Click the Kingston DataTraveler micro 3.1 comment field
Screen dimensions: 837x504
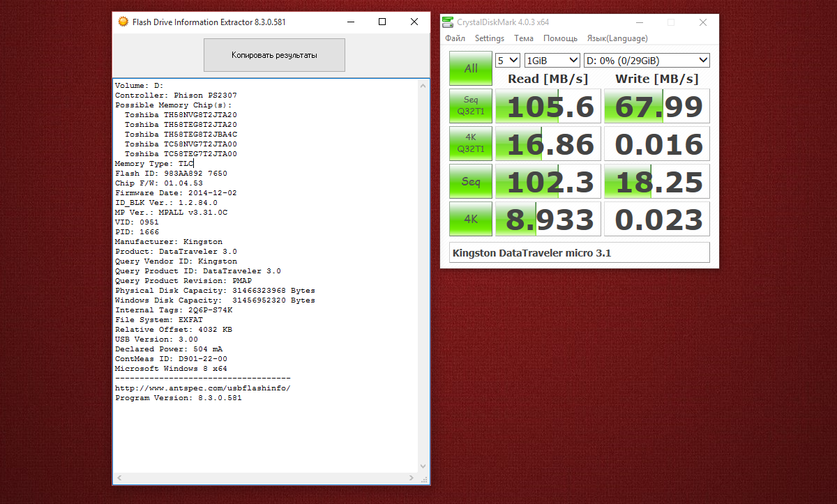pyautogui.click(x=580, y=252)
